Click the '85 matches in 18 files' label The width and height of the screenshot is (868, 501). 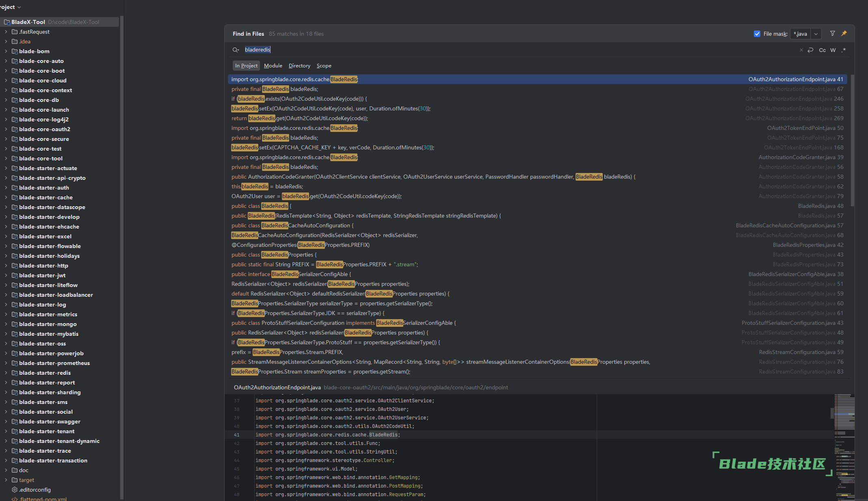(296, 34)
